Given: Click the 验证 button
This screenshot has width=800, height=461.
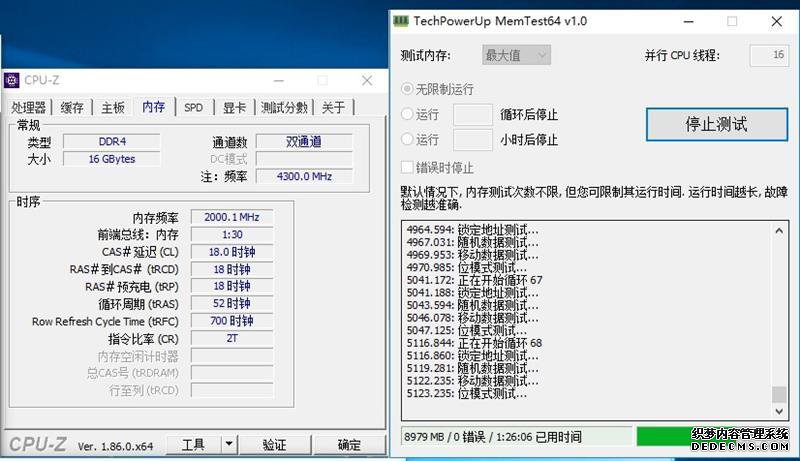Looking at the screenshot, I should (274, 445).
